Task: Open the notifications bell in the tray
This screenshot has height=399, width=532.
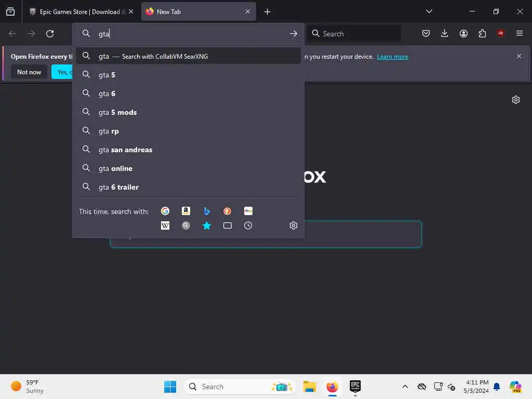Action: pos(497,387)
